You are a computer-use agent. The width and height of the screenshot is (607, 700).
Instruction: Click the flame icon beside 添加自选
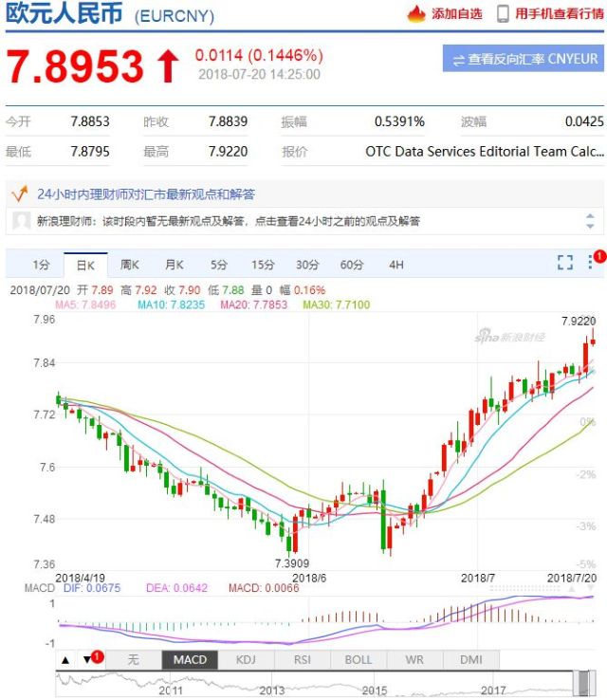(416, 14)
